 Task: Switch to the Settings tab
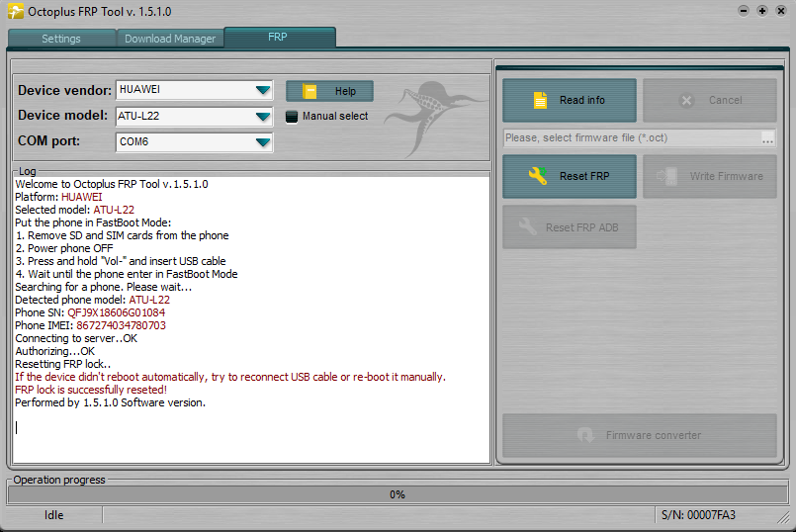click(61, 39)
